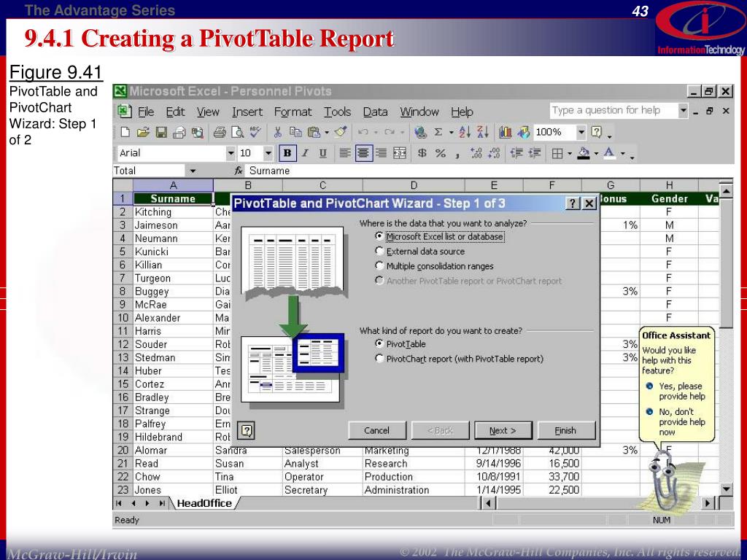Toggle Underline formatting button
The height and width of the screenshot is (560, 747).
click(322, 153)
